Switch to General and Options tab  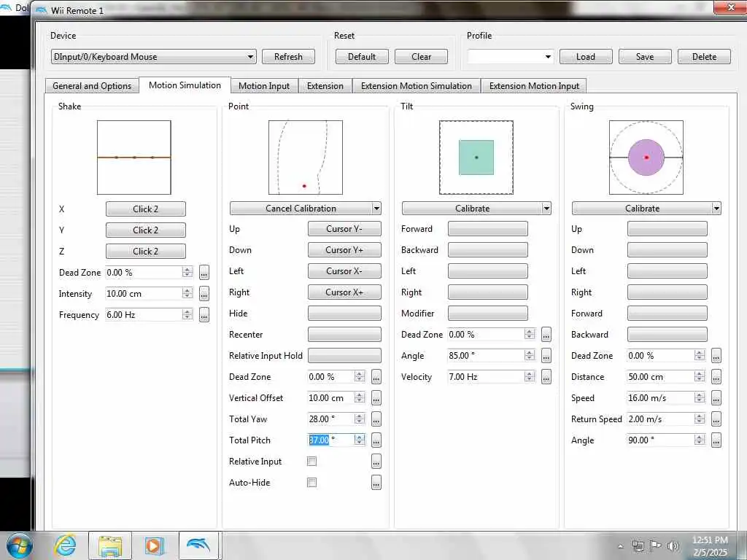(x=92, y=86)
